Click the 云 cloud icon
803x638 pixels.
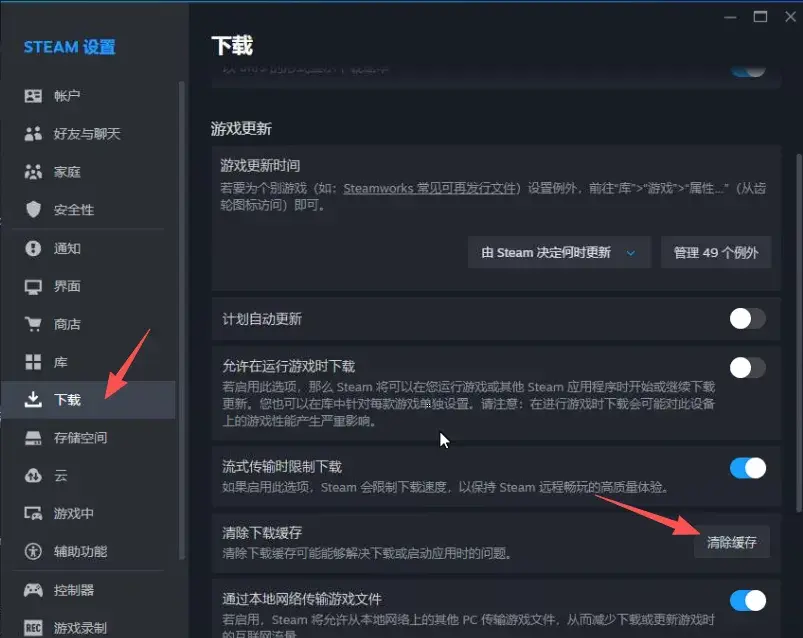coord(33,476)
